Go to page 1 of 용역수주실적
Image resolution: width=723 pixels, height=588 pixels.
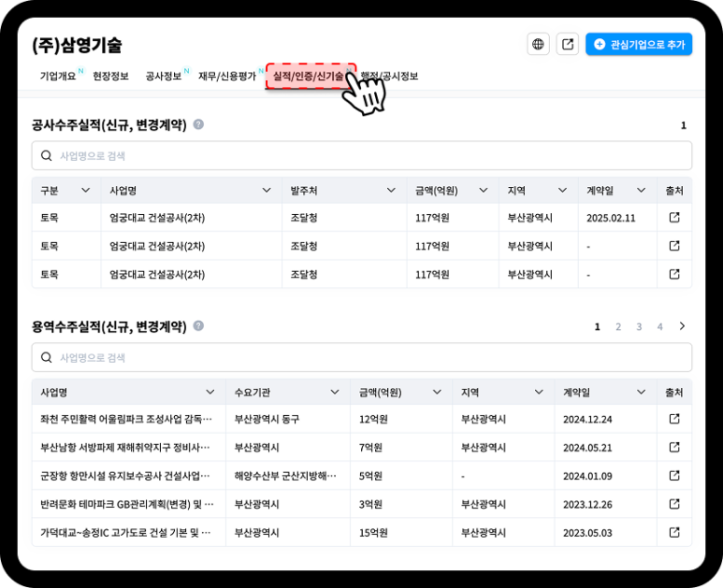597,326
